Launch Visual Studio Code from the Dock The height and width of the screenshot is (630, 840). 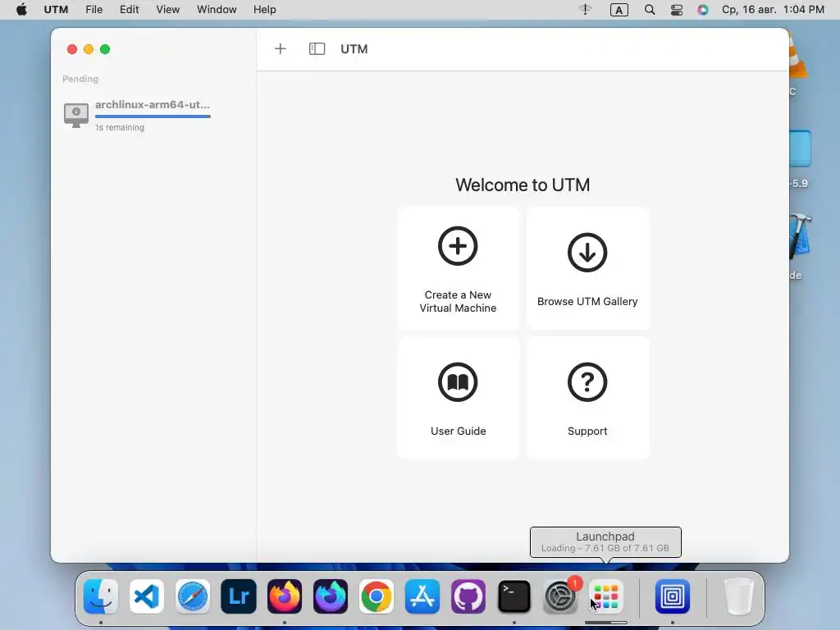click(x=146, y=596)
